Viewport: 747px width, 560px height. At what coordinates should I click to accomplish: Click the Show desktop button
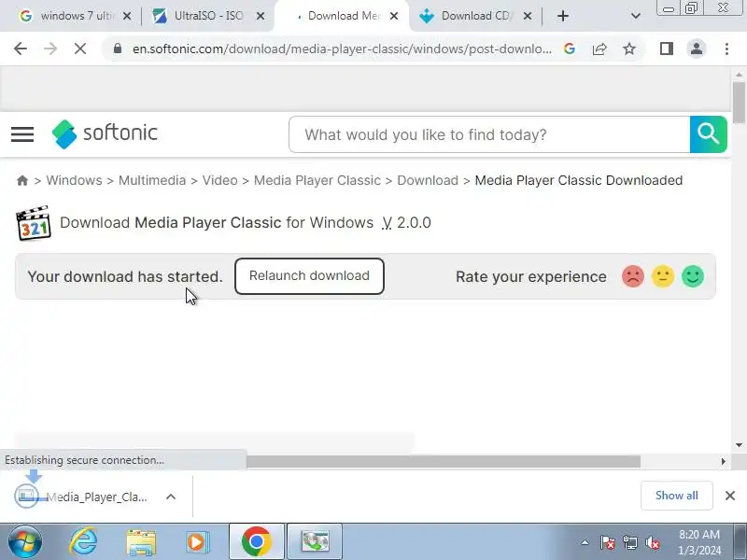tap(740, 541)
